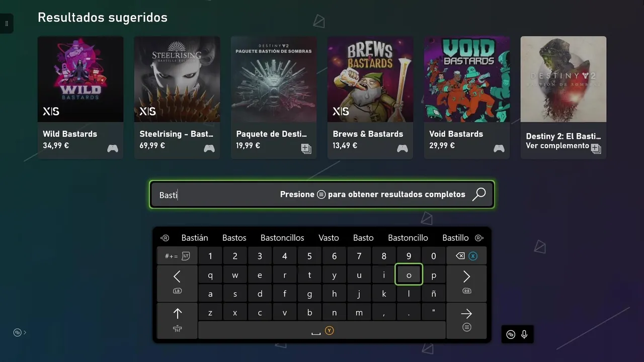Choose suggestion Bastián
644x362 pixels.
195,238
